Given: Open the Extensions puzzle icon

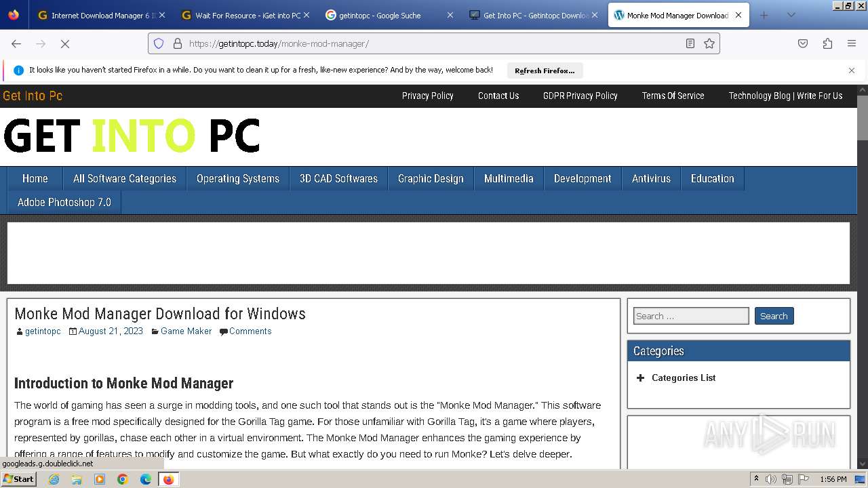Looking at the screenshot, I should tap(827, 43).
